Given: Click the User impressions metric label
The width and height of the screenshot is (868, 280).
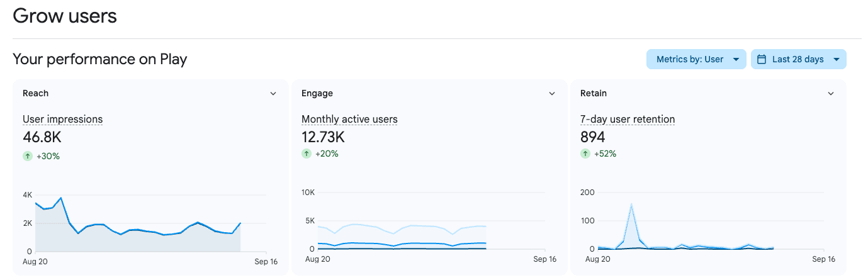Looking at the screenshot, I should tap(62, 120).
